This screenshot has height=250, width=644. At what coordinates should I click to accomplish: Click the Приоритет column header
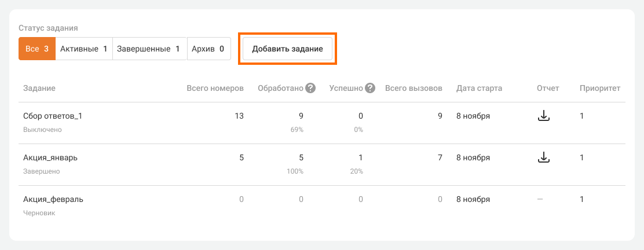coord(600,89)
